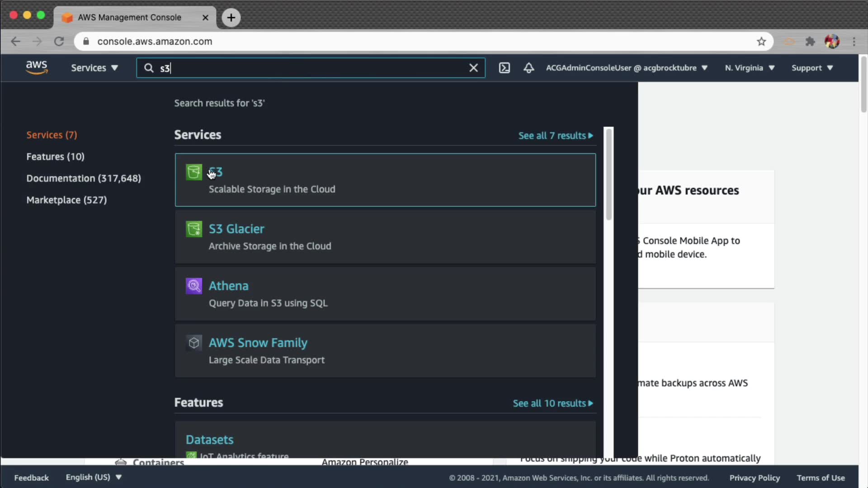Click the S3 Glacier service icon
The width and height of the screenshot is (868, 488).
pyautogui.click(x=194, y=229)
